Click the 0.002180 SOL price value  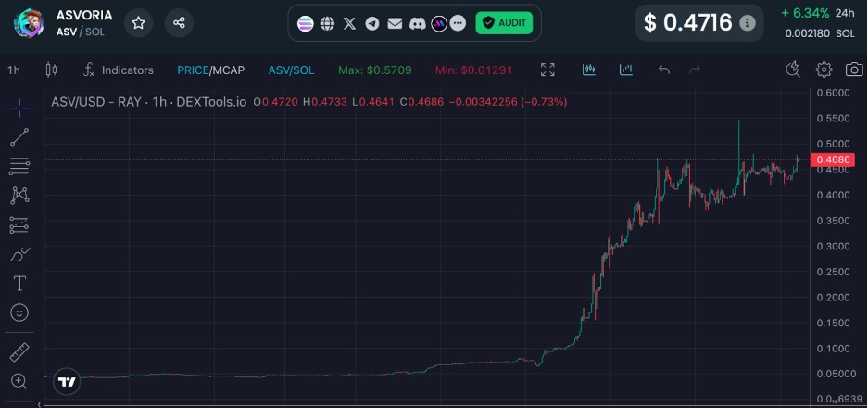(x=820, y=33)
